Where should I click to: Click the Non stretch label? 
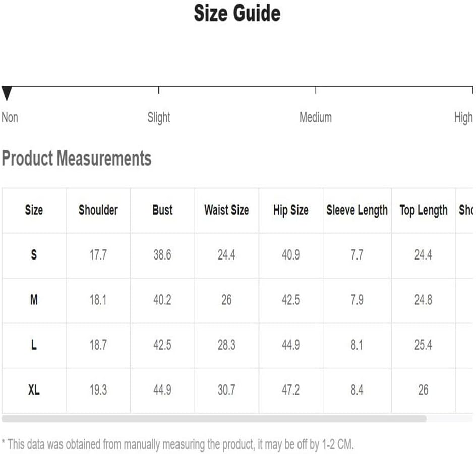coord(10,117)
